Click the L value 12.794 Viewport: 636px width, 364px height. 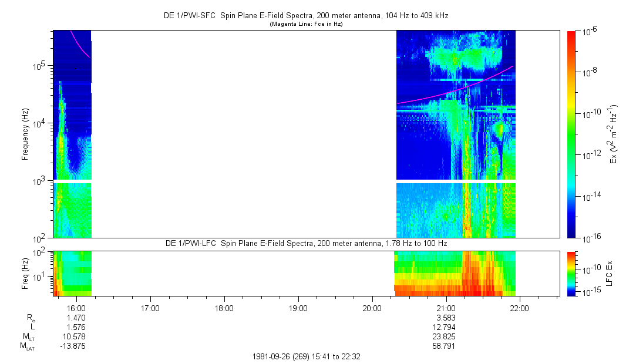coord(445,327)
